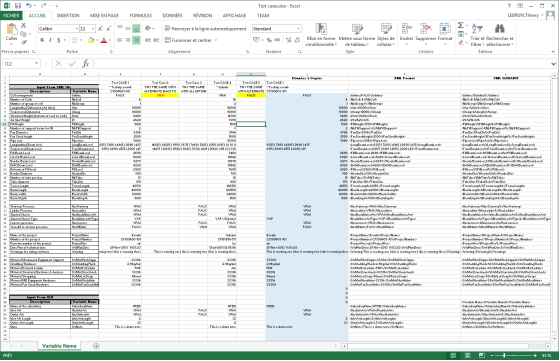Toggle Underline formatting

[x=59, y=40]
